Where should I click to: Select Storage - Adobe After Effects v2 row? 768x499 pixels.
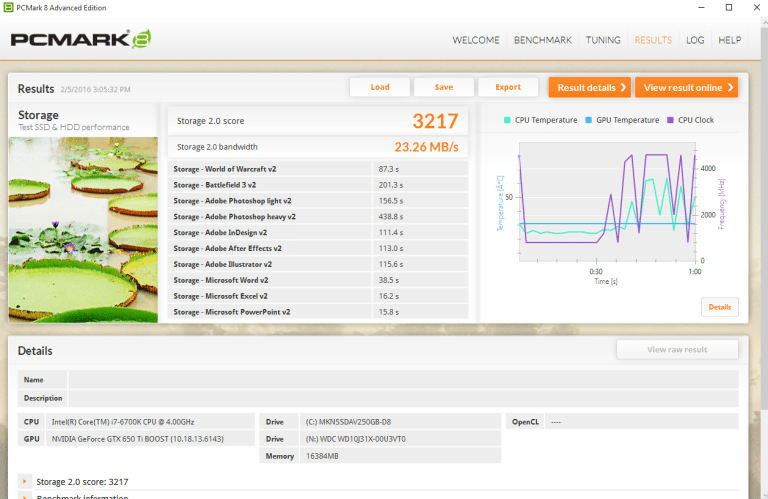pos(317,248)
